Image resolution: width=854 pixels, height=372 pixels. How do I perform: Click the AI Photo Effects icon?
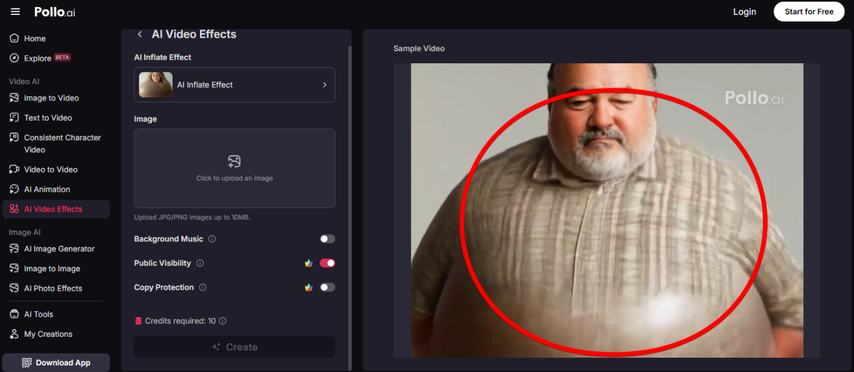tap(14, 289)
